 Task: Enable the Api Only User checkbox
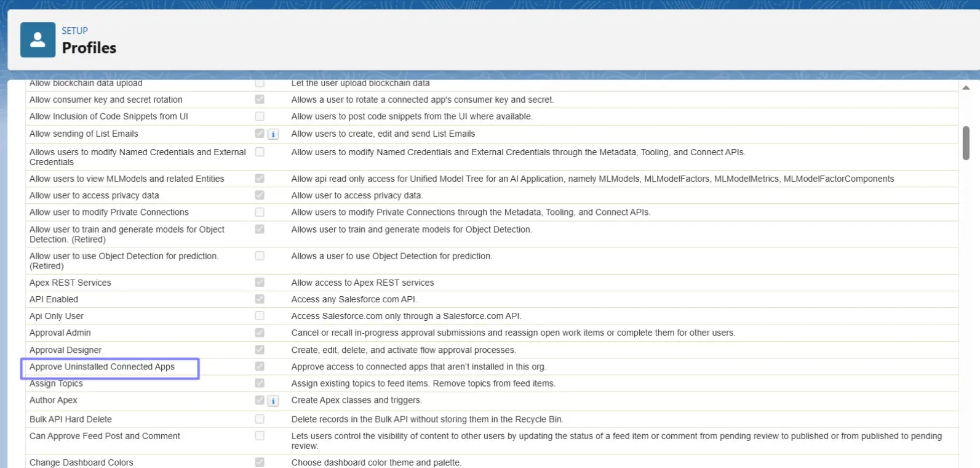pyautogui.click(x=260, y=316)
